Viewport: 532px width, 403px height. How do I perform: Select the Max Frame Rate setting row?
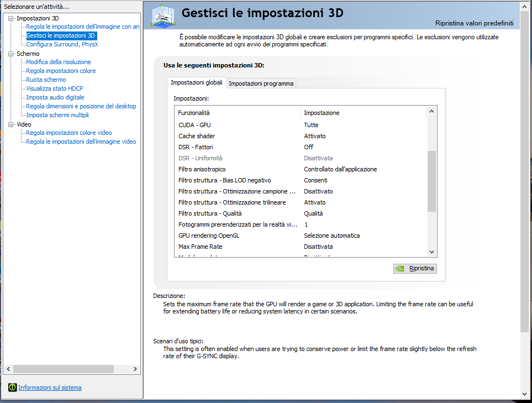click(201, 247)
